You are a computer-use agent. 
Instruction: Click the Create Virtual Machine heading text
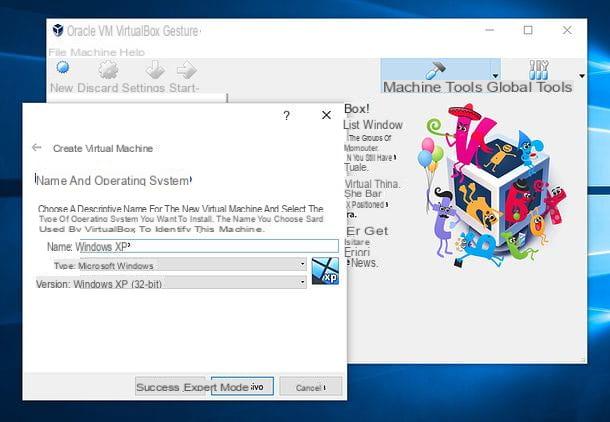[103, 148]
